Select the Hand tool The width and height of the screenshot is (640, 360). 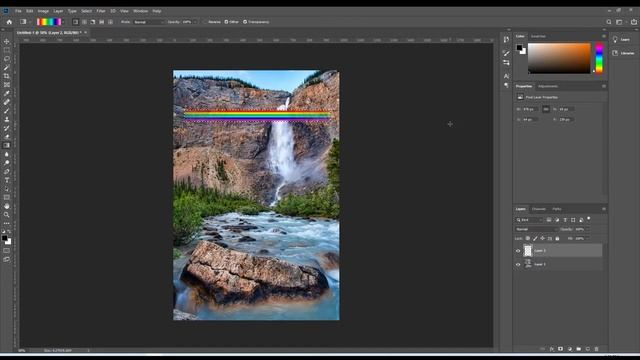coord(7,206)
